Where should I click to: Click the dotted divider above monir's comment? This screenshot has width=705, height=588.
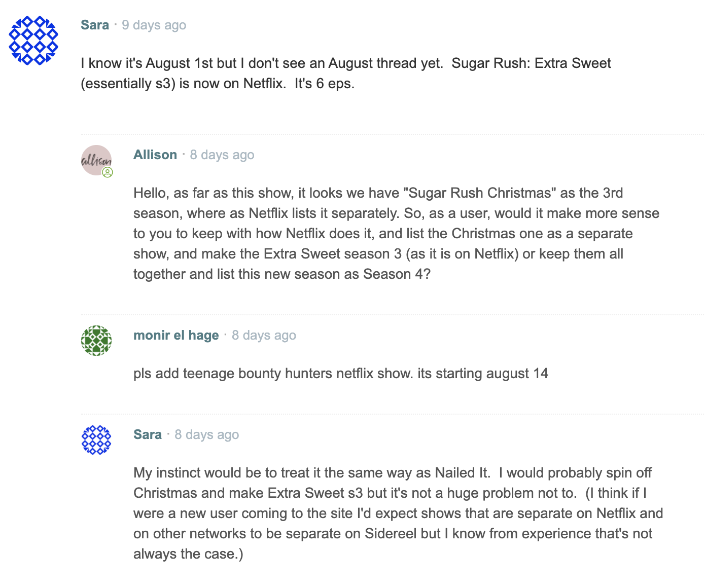click(393, 315)
